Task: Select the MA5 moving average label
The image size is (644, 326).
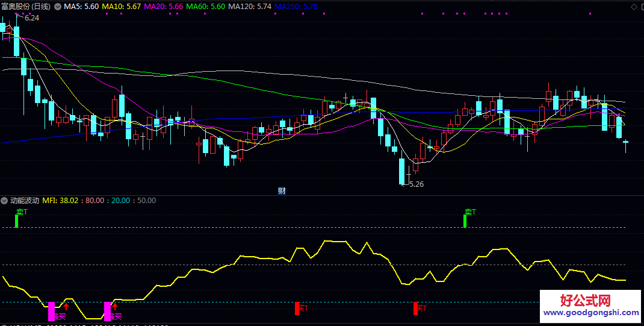Action: click(x=81, y=7)
